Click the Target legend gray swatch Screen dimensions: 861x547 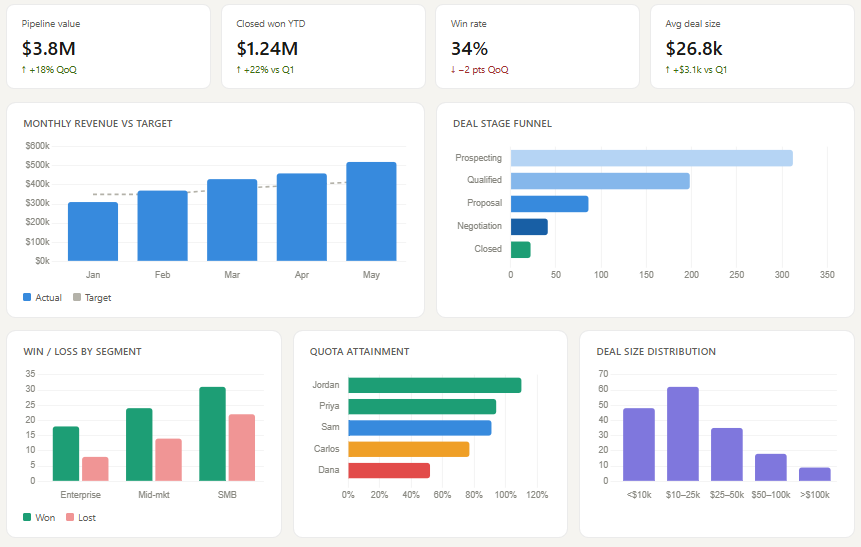(77, 297)
